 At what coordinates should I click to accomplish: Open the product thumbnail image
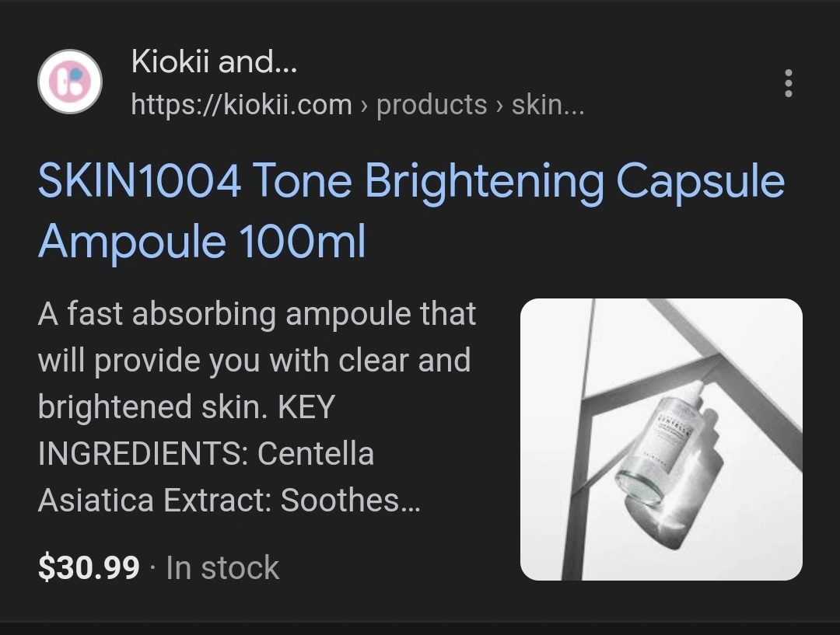point(661,439)
